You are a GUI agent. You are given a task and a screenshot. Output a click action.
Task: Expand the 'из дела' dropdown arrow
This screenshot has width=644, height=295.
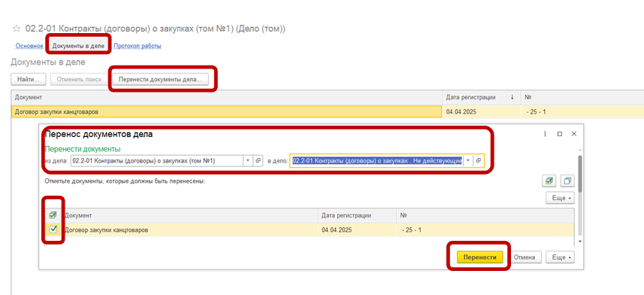(x=248, y=160)
